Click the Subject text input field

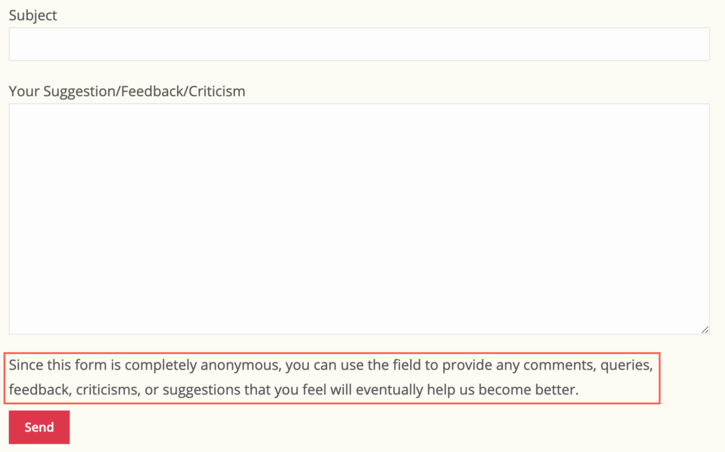click(x=359, y=44)
